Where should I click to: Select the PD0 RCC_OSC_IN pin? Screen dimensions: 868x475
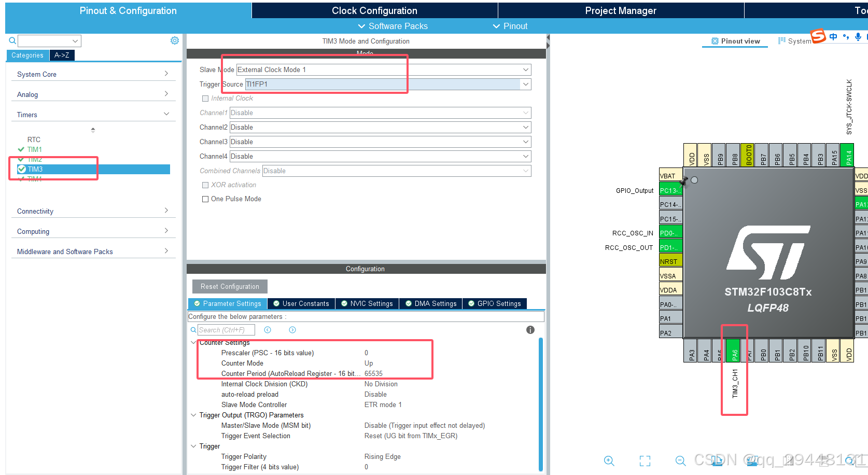670,233
